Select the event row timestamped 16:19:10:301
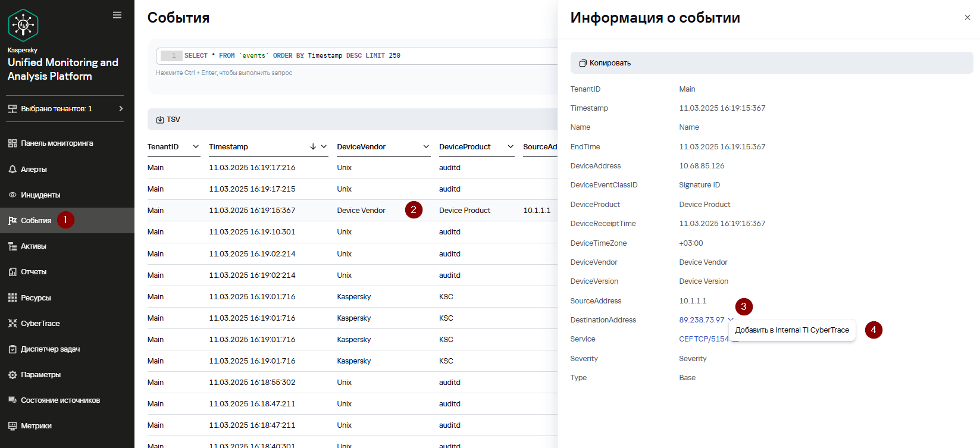The width and height of the screenshot is (980, 448). click(x=352, y=232)
